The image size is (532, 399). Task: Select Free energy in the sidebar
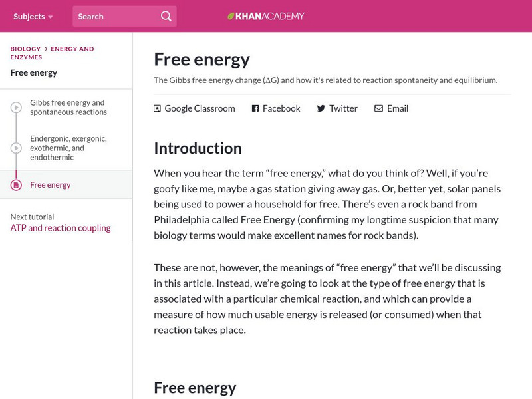click(52, 185)
